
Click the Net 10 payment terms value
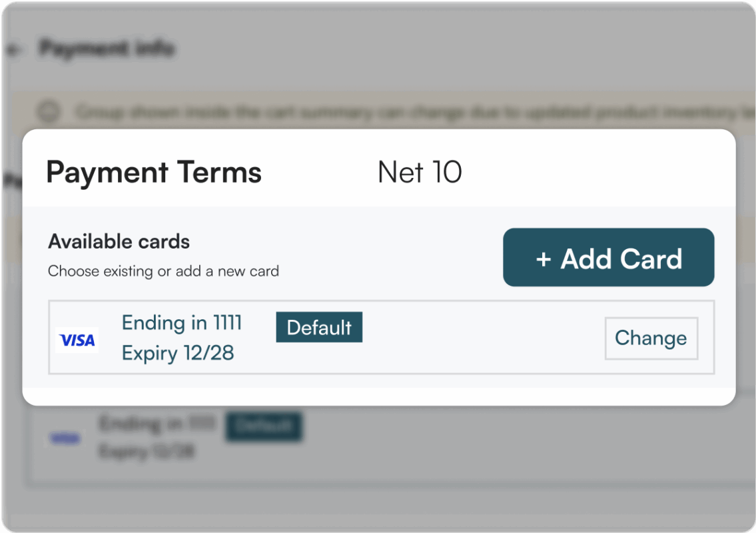pos(420,173)
